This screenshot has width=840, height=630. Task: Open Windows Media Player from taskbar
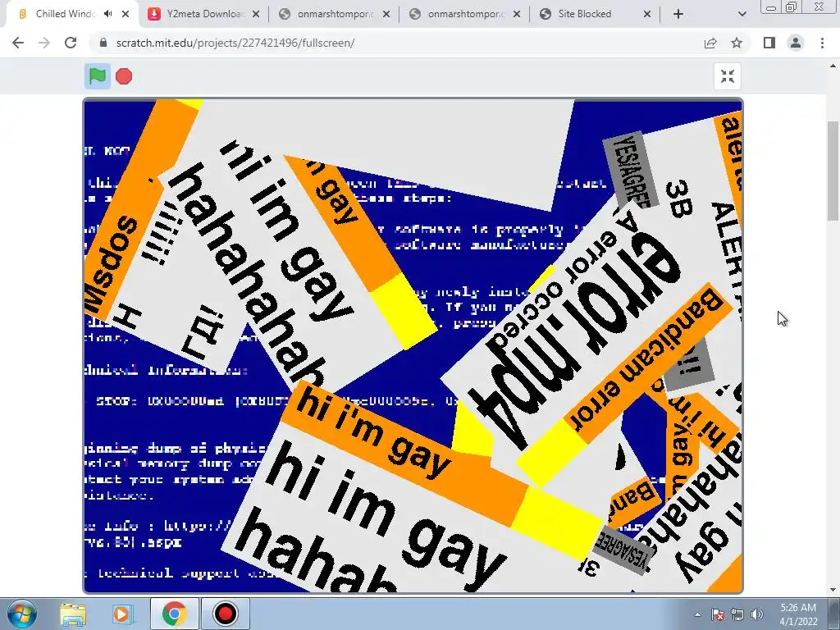click(x=122, y=614)
